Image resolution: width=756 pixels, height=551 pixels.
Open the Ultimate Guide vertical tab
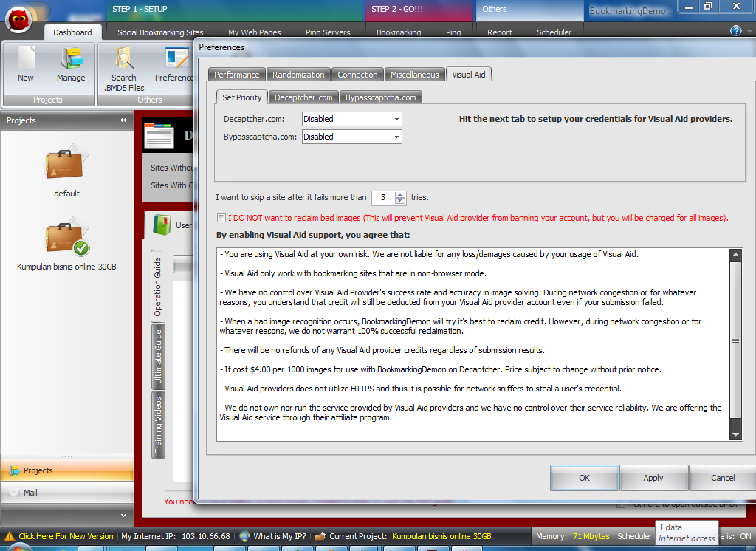(158, 357)
